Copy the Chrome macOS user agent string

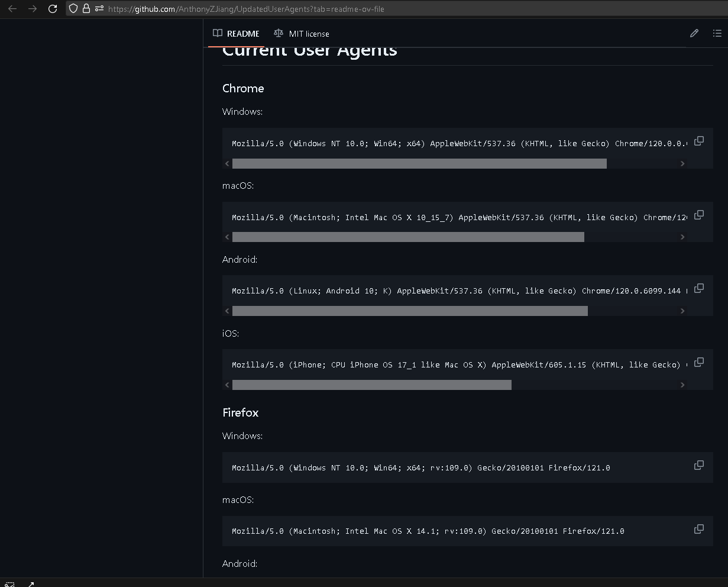(x=698, y=215)
